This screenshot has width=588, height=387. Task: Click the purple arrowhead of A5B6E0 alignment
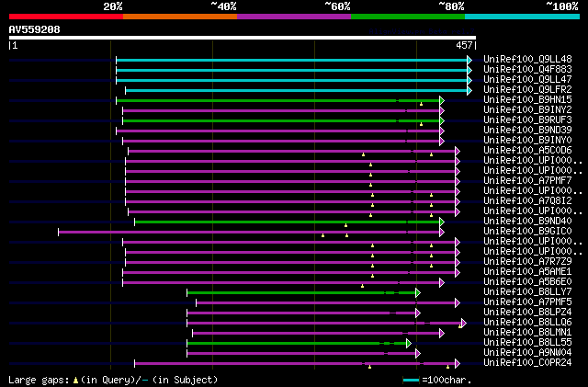click(x=442, y=282)
